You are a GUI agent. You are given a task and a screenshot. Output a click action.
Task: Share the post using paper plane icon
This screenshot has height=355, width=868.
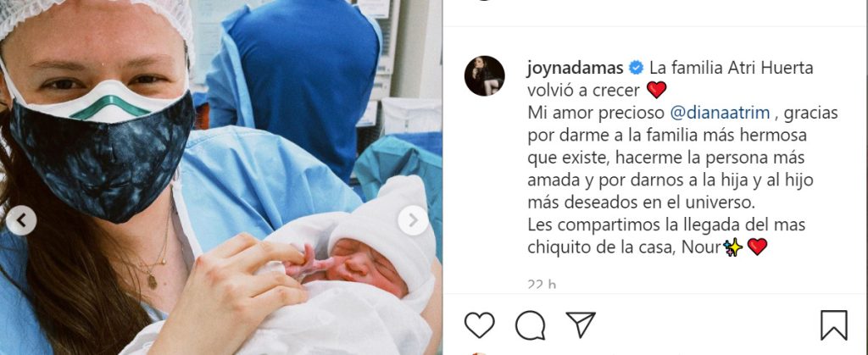click(x=580, y=324)
